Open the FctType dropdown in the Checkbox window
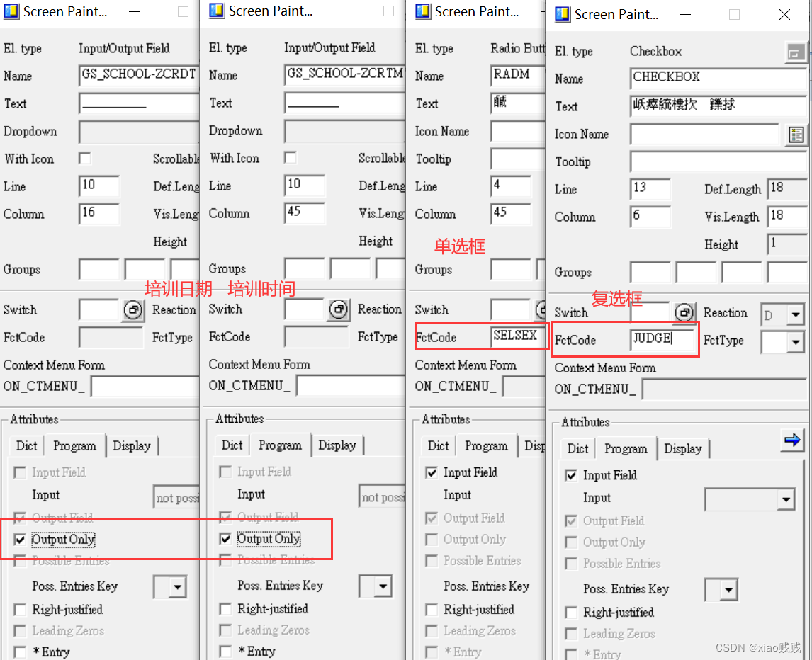 pyautogui.click(x=782, y=342)
